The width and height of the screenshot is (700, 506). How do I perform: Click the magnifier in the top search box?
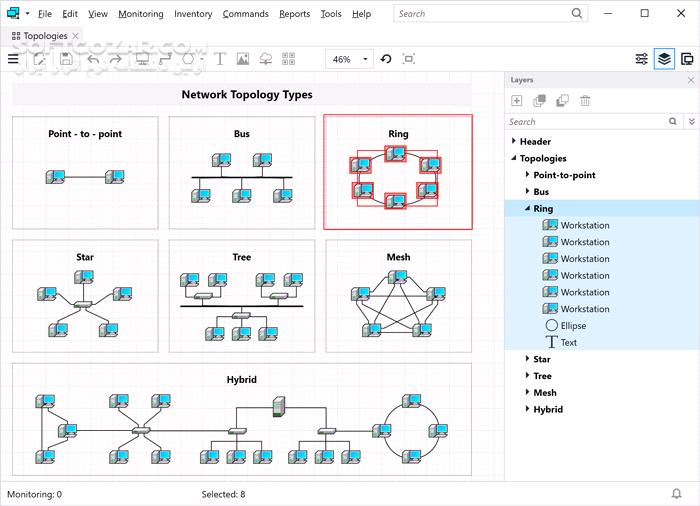pyautogui.click(x=577, y=14)
